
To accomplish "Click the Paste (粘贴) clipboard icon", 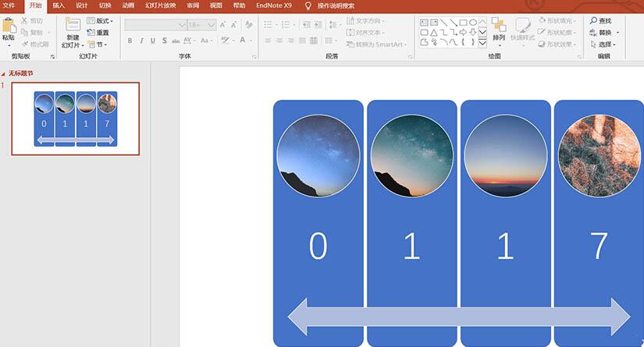I will point(9,26).
